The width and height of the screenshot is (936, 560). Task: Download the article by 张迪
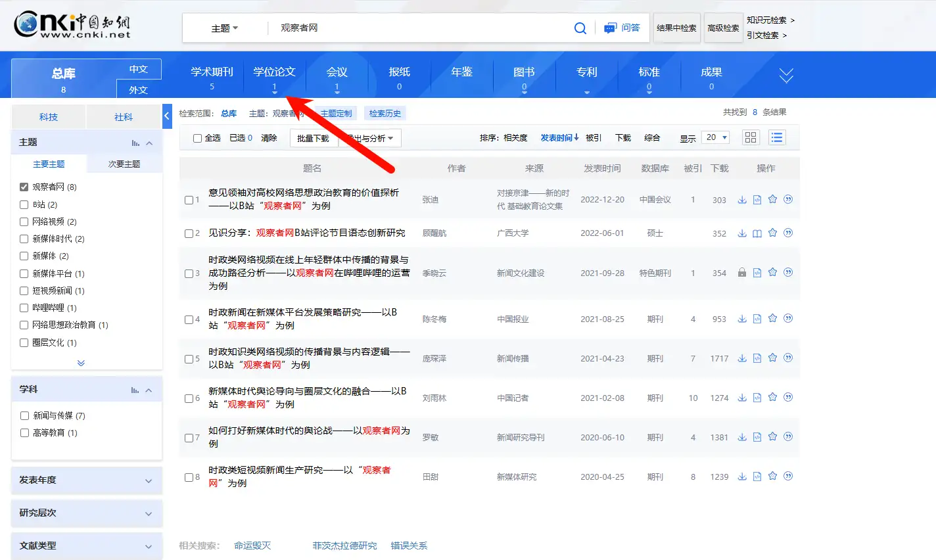click(742, 200)
